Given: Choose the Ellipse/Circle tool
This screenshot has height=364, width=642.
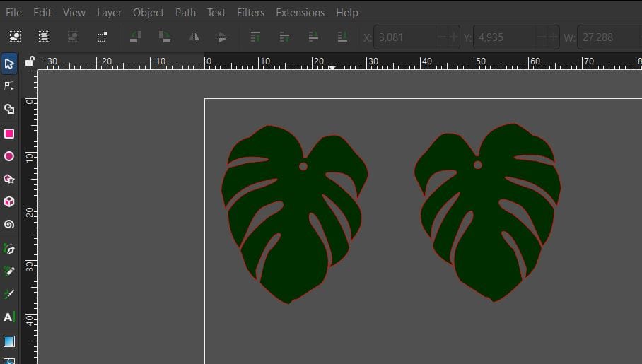Looking at the screenshot, I should (x=9, y=156).
